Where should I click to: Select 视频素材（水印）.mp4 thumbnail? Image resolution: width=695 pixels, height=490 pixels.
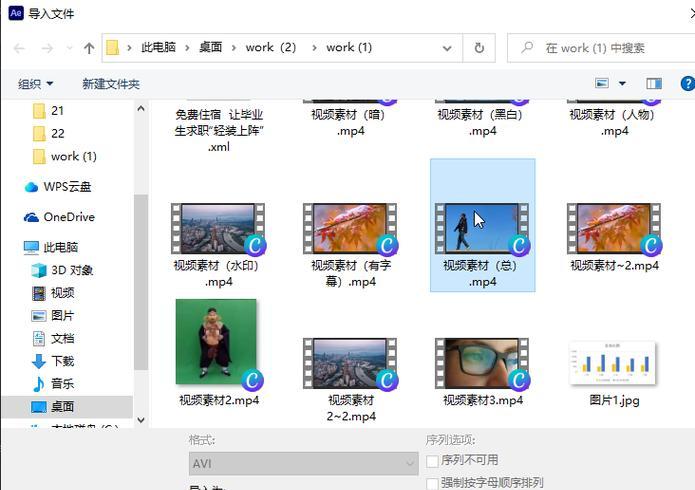pos(218,228)
